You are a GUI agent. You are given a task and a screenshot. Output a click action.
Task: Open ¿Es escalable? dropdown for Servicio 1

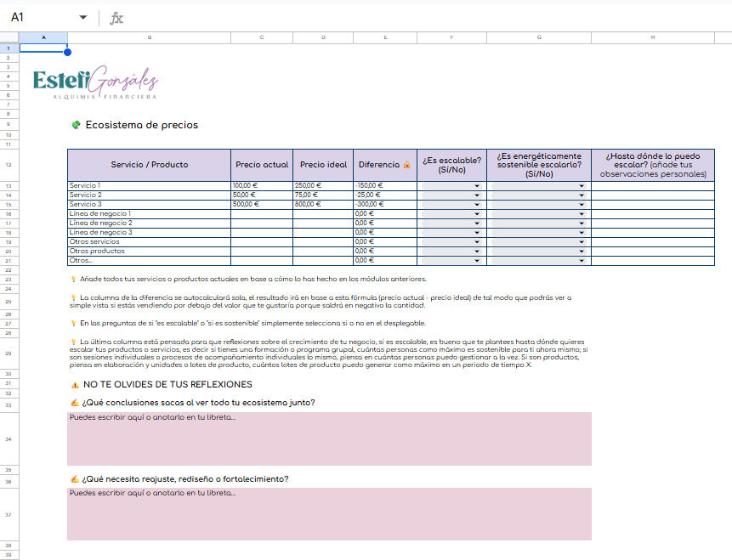[x=477, y=185]
